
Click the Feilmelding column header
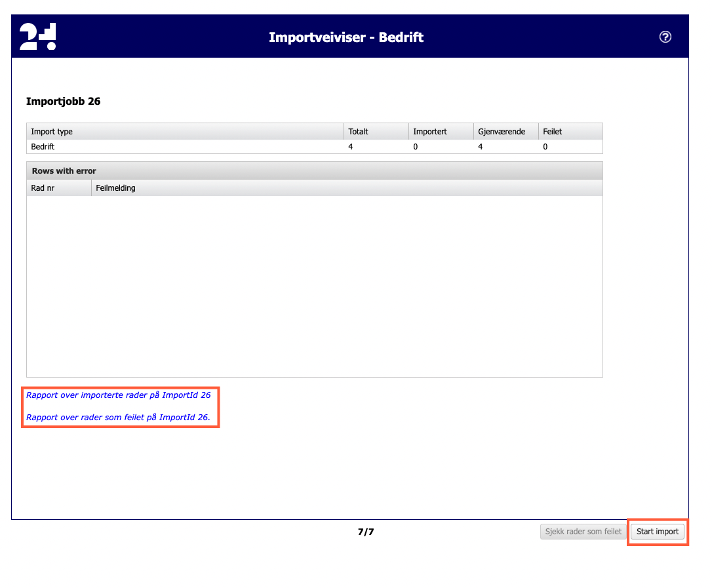(x=115, y=188)
